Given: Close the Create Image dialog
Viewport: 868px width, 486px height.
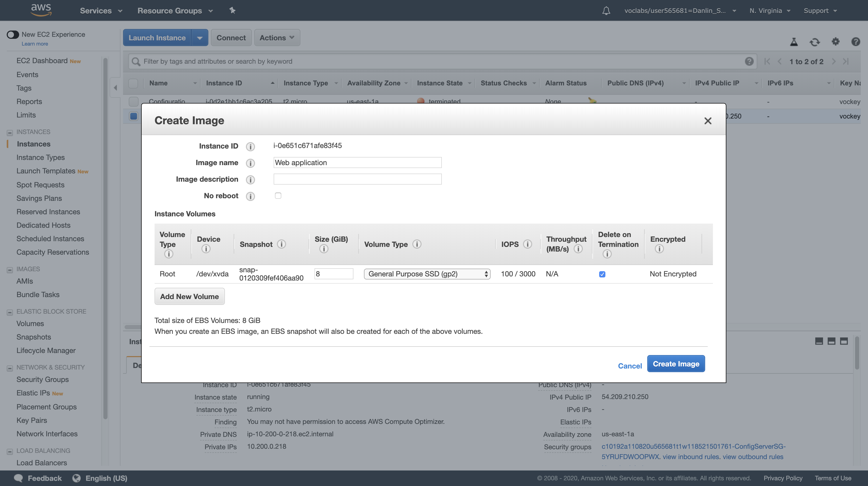Looking at the screenshot, I should click(708, 121).
